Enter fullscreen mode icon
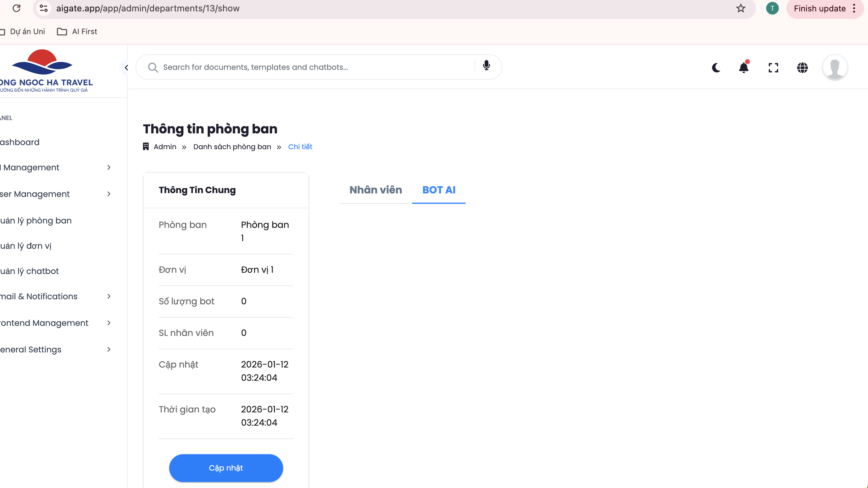Screen dimensions: 868x488 point(773,68)
